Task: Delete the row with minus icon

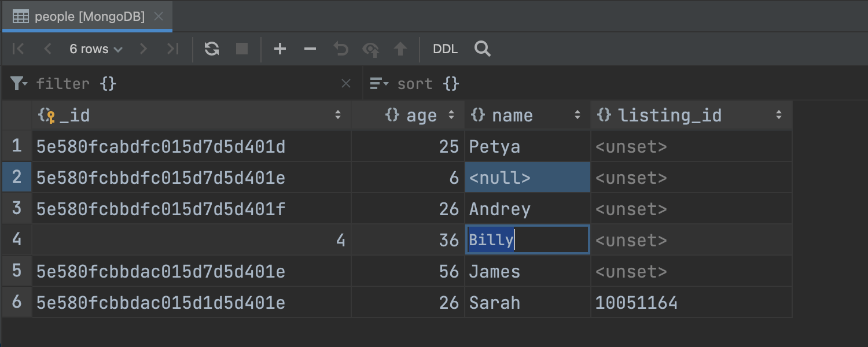Action: coord(310,49)
